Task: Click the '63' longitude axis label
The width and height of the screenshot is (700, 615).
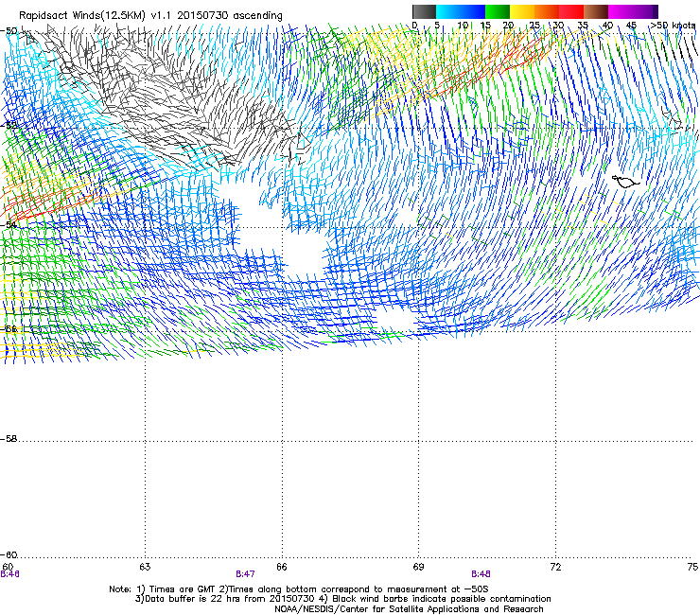Action: (x=145, y=567)
